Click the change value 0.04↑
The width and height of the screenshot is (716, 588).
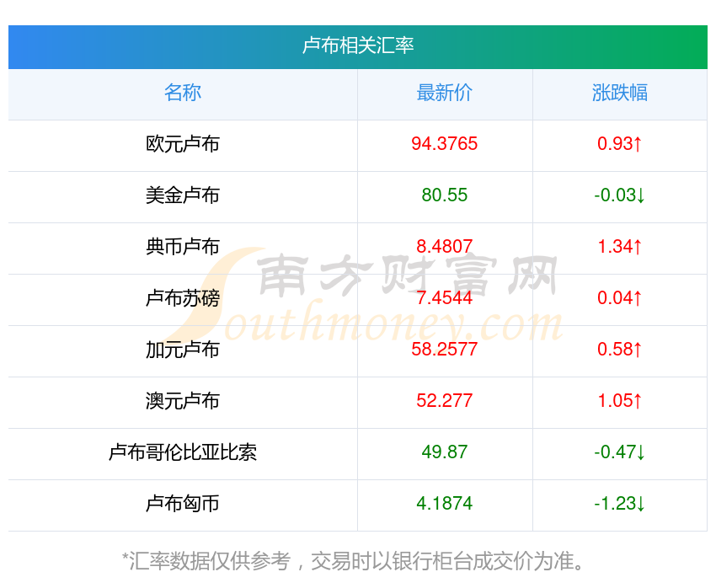pos(620,298)
